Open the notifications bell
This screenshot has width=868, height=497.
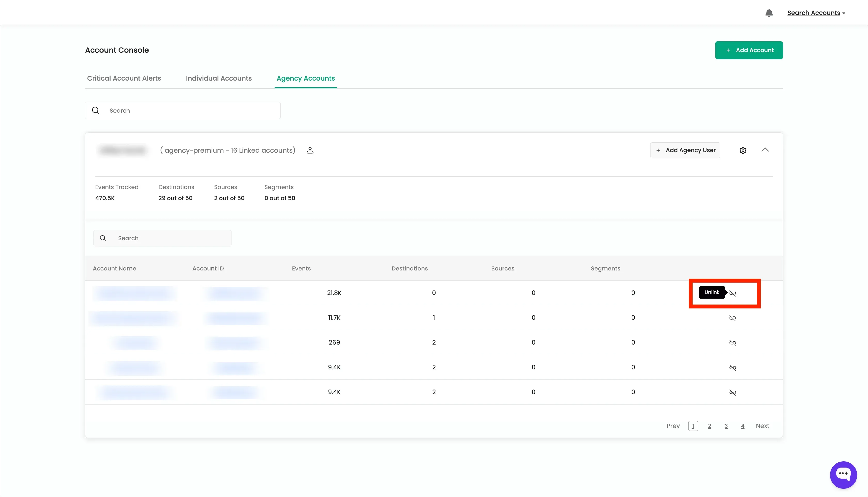(769, 13)
